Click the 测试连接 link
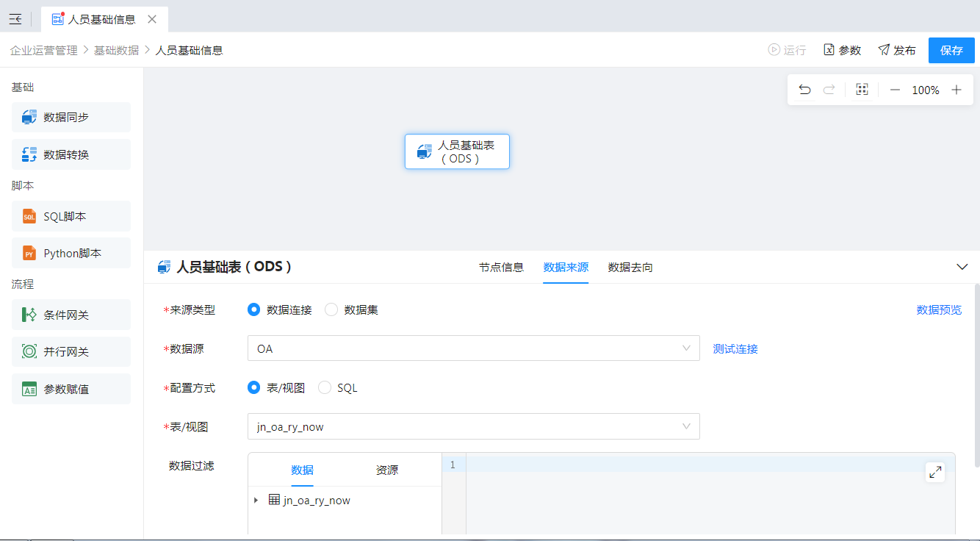The width and height of the screenshot is (980, 541). (735, 348)
